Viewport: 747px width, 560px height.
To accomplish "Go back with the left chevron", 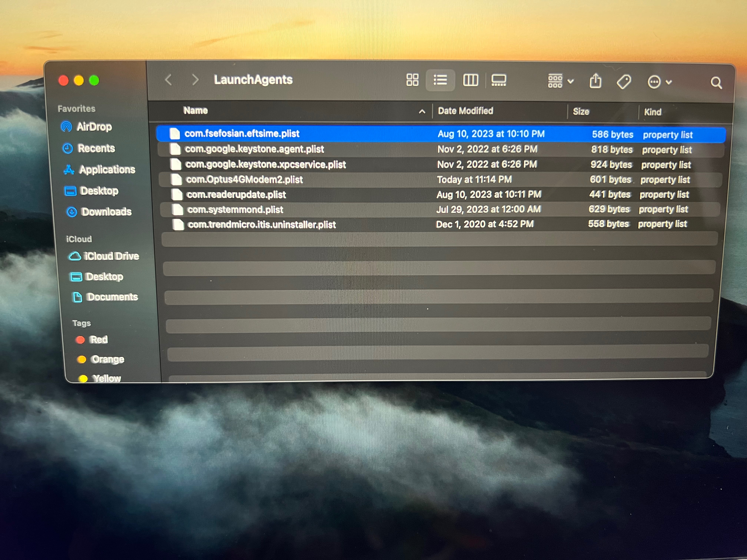I will point(169,80).
